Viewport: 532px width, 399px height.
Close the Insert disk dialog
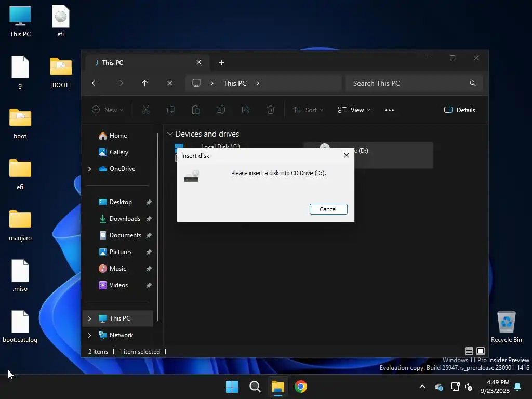tap(346, 155)
